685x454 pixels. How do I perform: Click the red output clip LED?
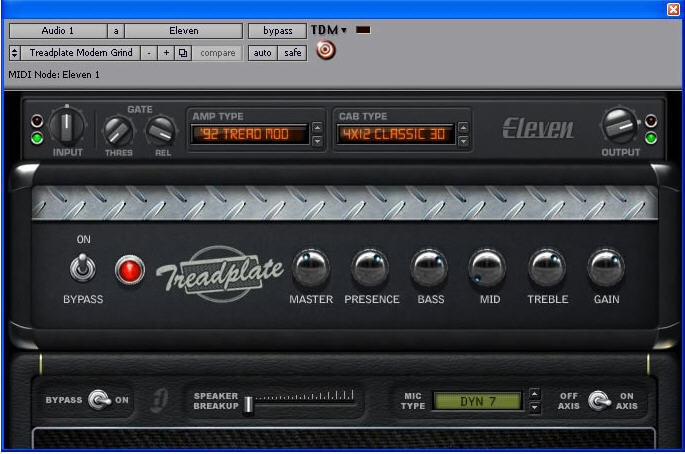pyautogui.click(x=650, y=120)
